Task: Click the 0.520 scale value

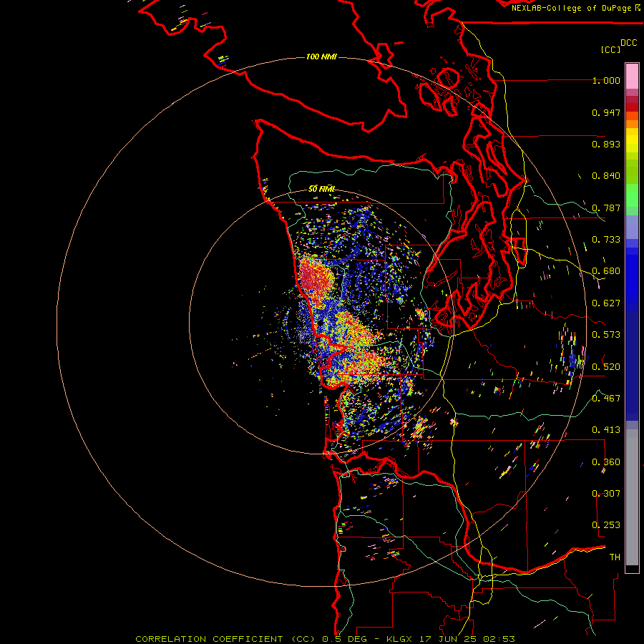Action: click(x=606, y=366)
